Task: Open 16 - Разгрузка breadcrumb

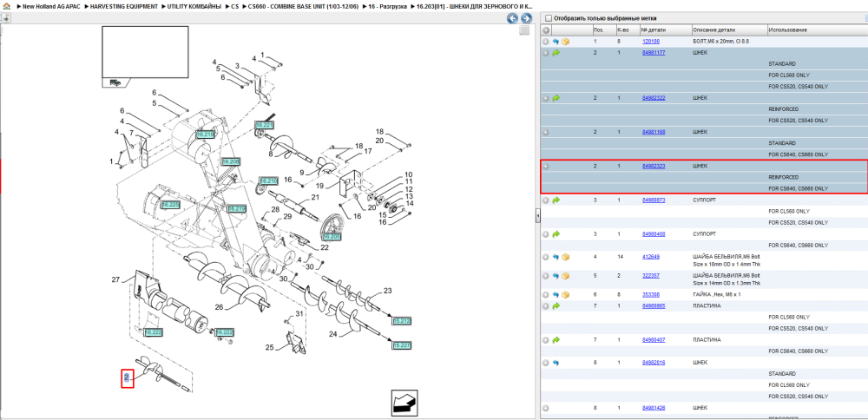Action: click(x=387, y=6)
